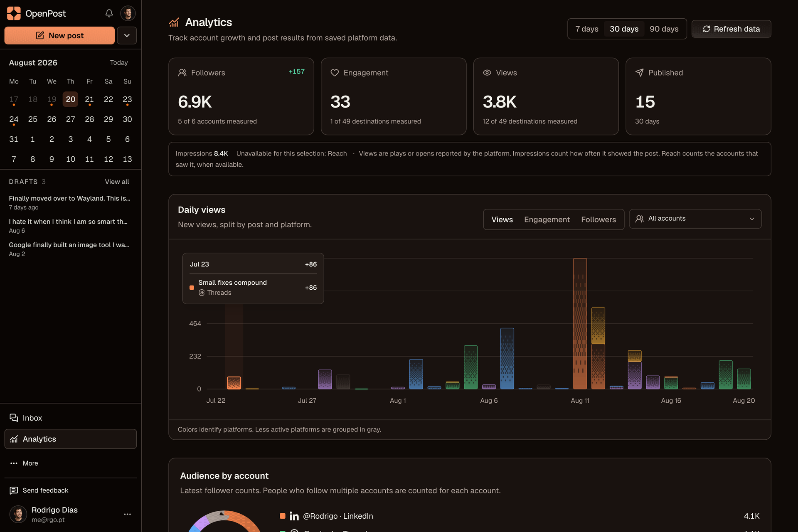798x532 pixels.
Task: Click the Analytics chart icon beside the page title
Action: pos(174,22)
